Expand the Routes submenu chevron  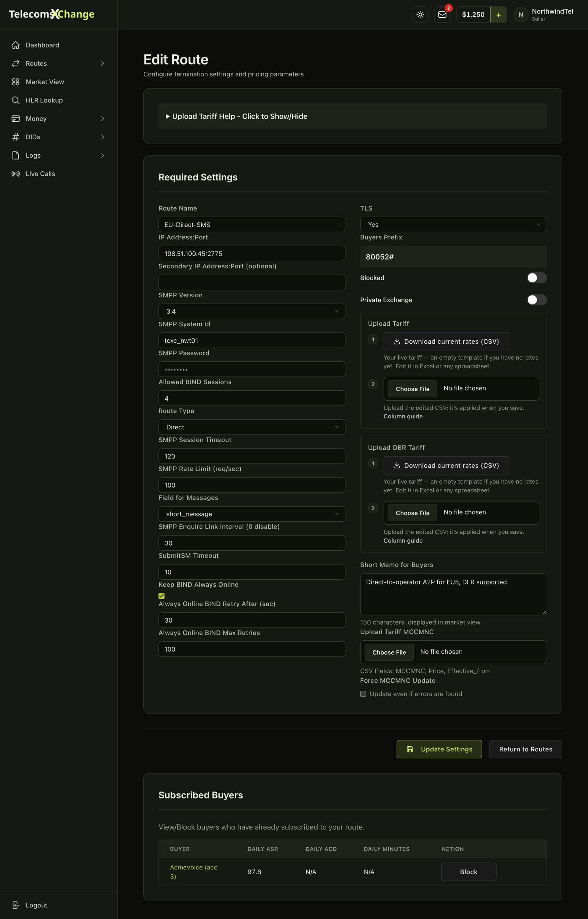[102, 63]
